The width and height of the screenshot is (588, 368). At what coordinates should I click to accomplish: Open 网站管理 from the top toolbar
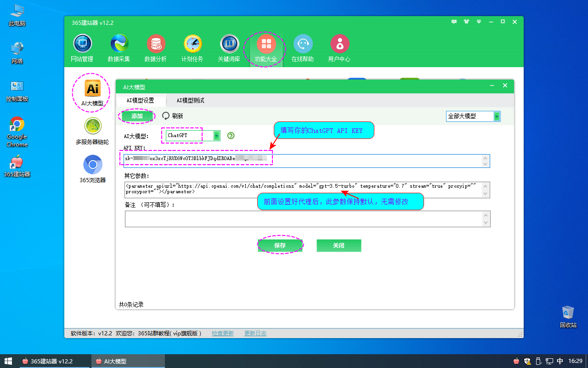(x=82, y=48)
